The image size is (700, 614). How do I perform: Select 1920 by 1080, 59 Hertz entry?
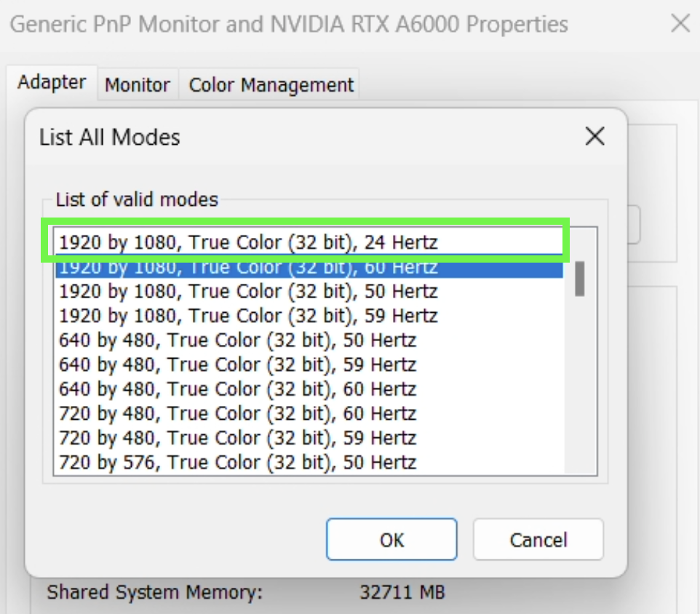point(248,316)
